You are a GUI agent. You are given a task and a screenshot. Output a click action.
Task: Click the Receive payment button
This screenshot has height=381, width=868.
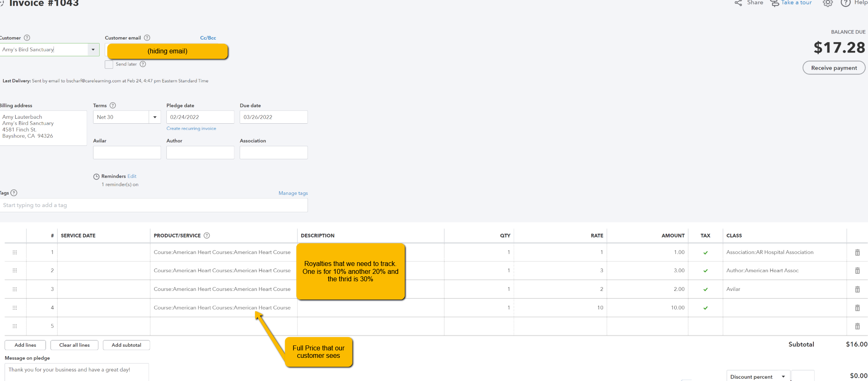[x=834, y=67]
